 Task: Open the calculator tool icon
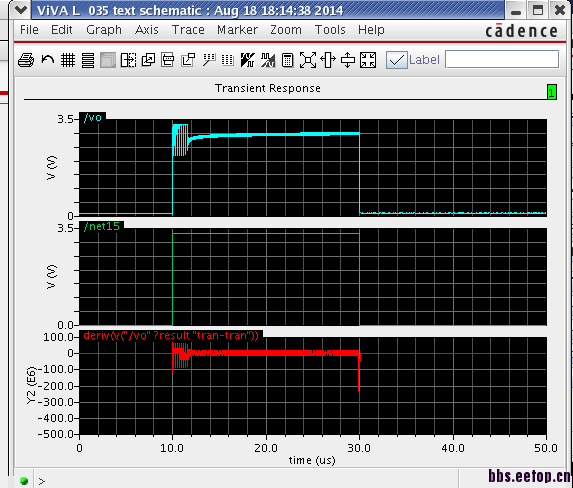pos(288,60)
